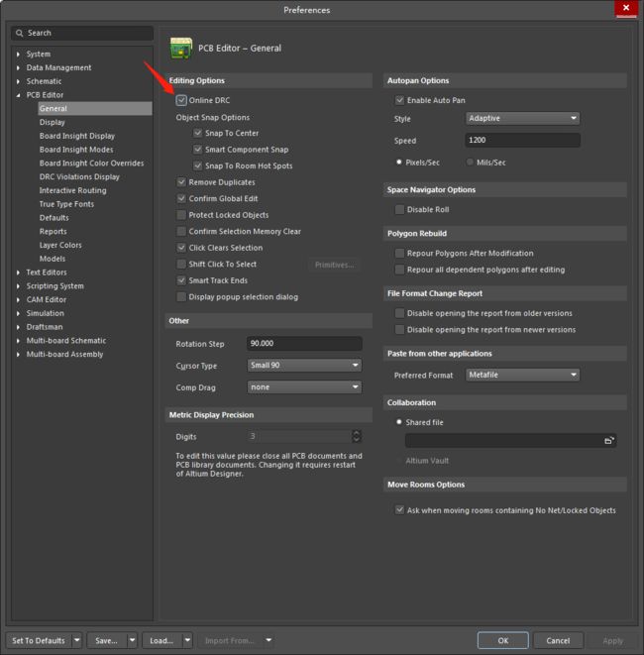This screenshot has height=655, width=644.
Task: Expand the Simulation node
Action: click(x=18, y=313)
